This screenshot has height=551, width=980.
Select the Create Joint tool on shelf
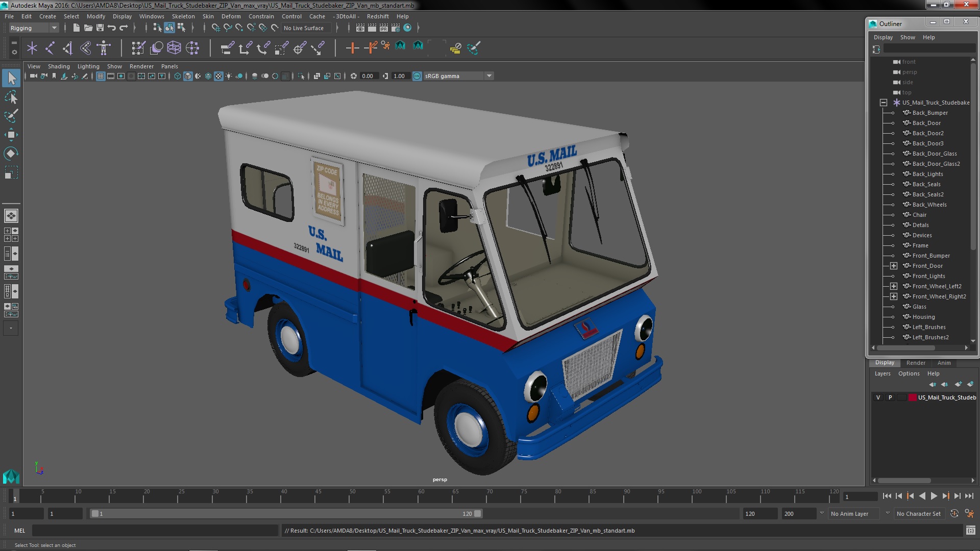[50, 48]
